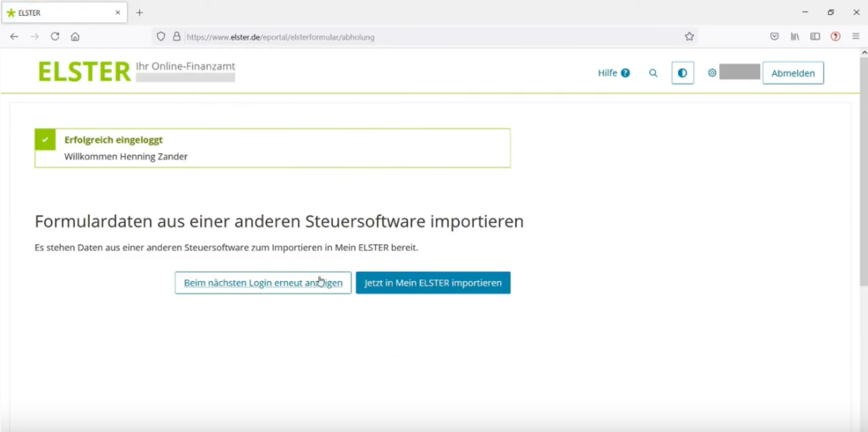The image size is (868, 432).
Task: Click the 'Ihr Online-Finanzamt' tagline
Action: pyautogui.click(x=185, y=67)
